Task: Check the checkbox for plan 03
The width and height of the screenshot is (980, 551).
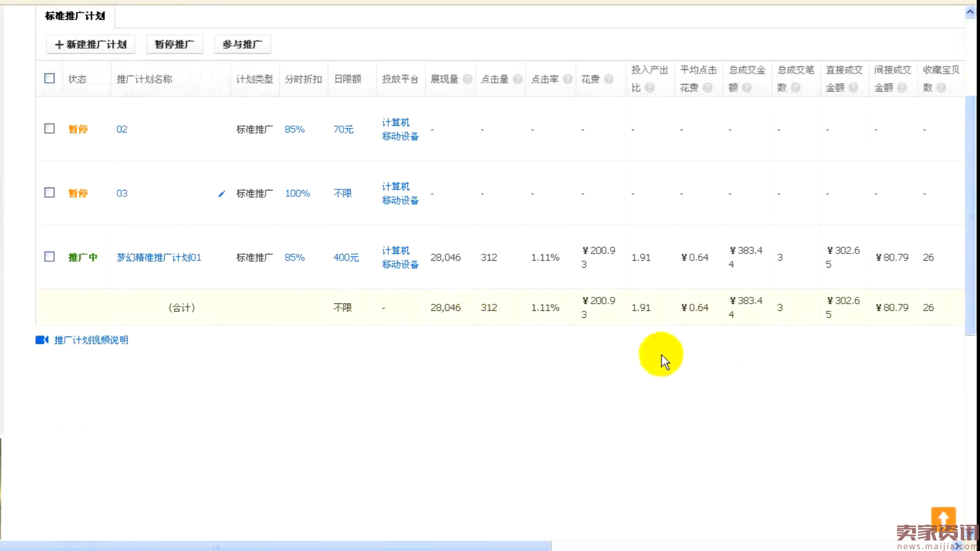Action: pyautogui.click(x=50, y=193)
